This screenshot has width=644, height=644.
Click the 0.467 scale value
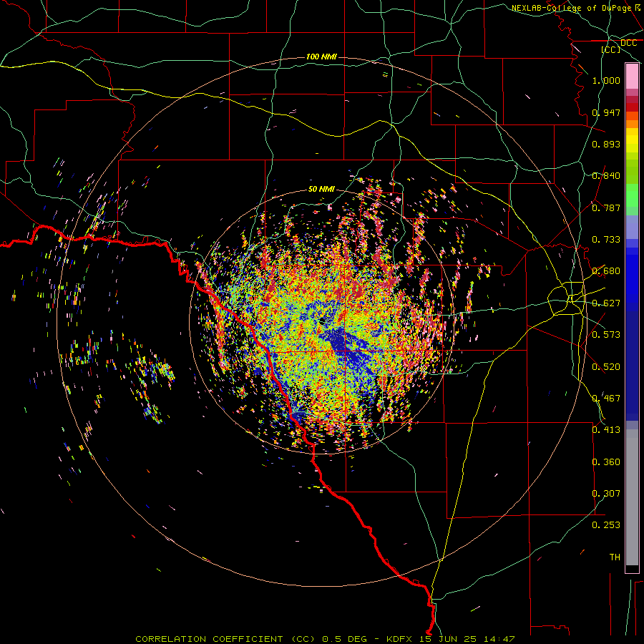[606, 399]
